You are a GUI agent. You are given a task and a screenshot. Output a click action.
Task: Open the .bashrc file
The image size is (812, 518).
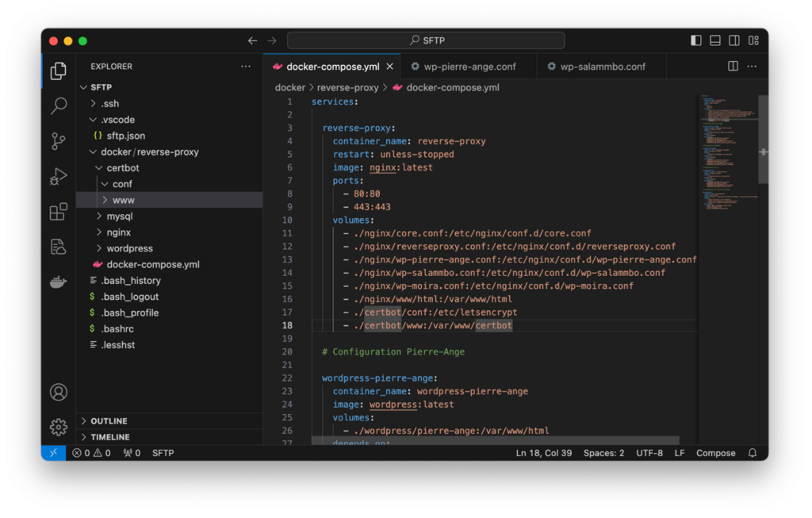pyautogui.click(x=170, y=328)
